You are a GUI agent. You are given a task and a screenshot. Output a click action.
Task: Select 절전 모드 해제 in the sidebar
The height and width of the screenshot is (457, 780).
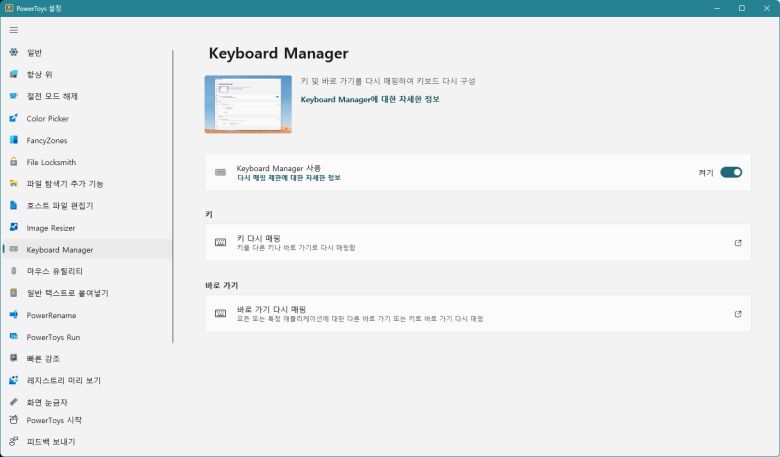point(52,96)
